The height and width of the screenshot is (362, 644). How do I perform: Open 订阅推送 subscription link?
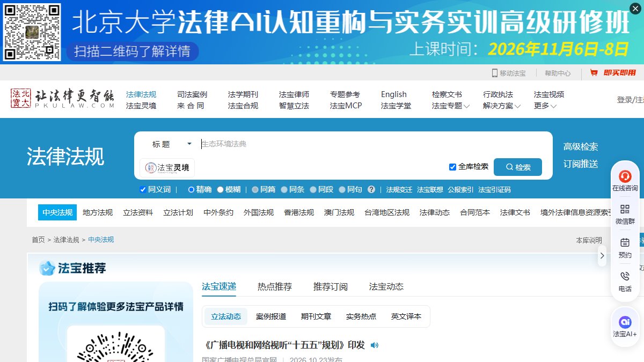[581, 164]
